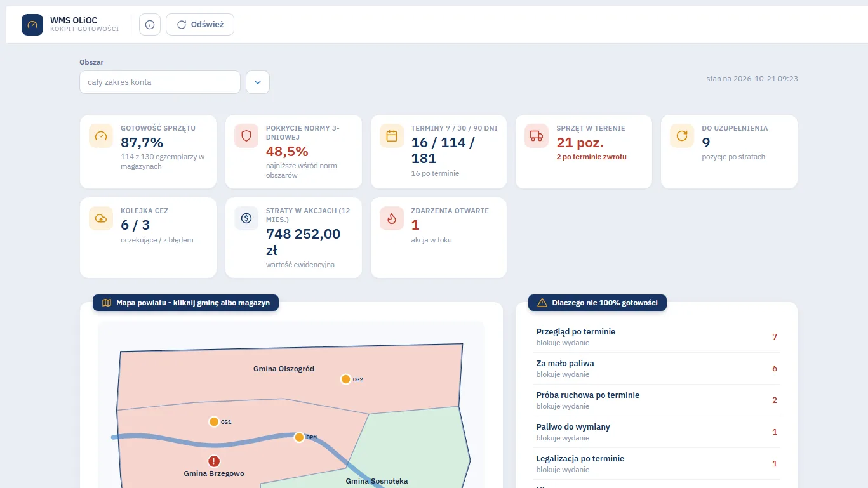Image resolution: width=868 pixels, height=488 pixels.
Task: Select Gmina Olszogród region label on map
Action: coord(284,369)
